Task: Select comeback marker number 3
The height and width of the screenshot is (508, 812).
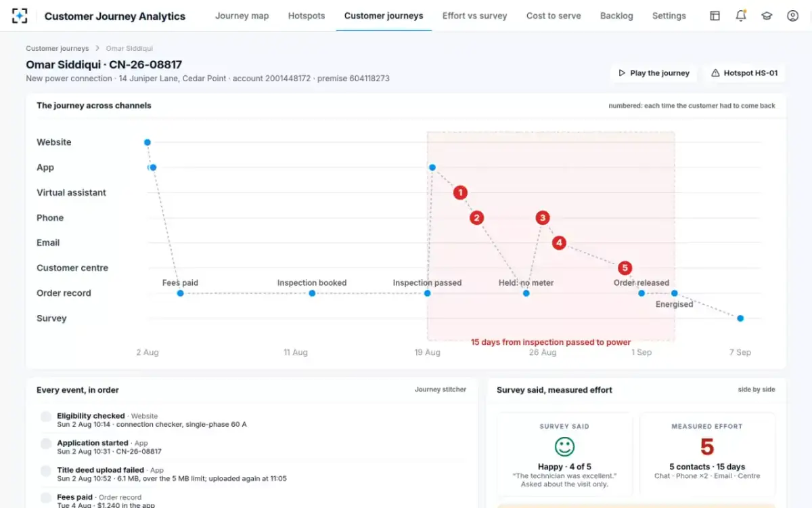Action: (543, 218)
